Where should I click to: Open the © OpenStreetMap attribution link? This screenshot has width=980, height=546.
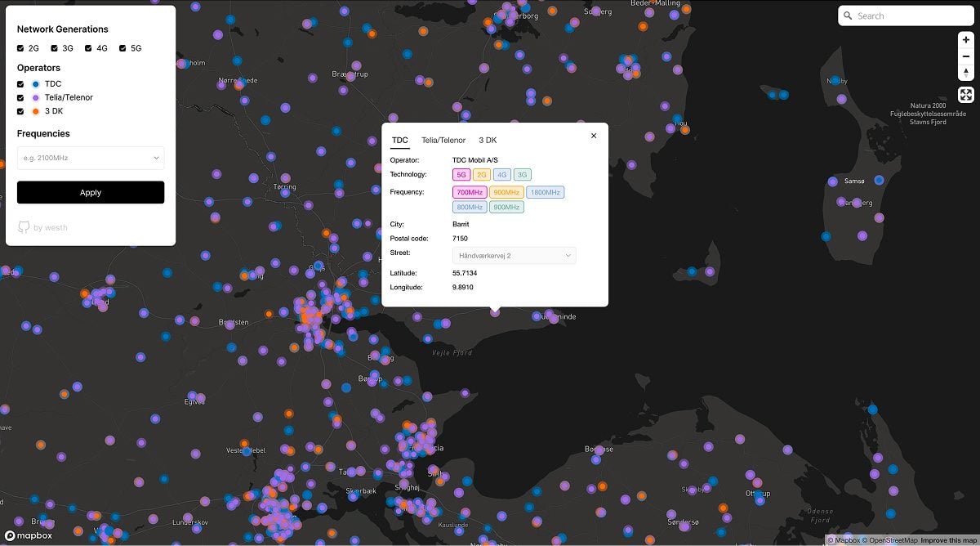point(890,540)
